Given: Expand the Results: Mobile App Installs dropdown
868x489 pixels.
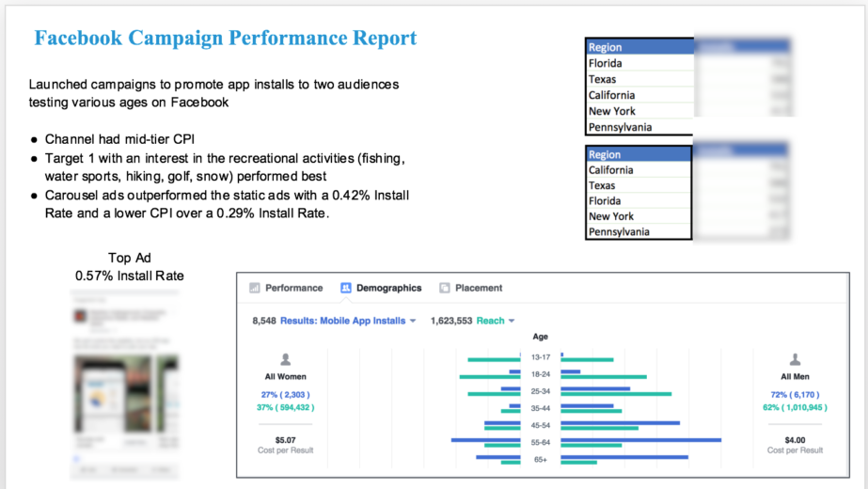Looking at the screenshot, I should (x=348, y=321).
